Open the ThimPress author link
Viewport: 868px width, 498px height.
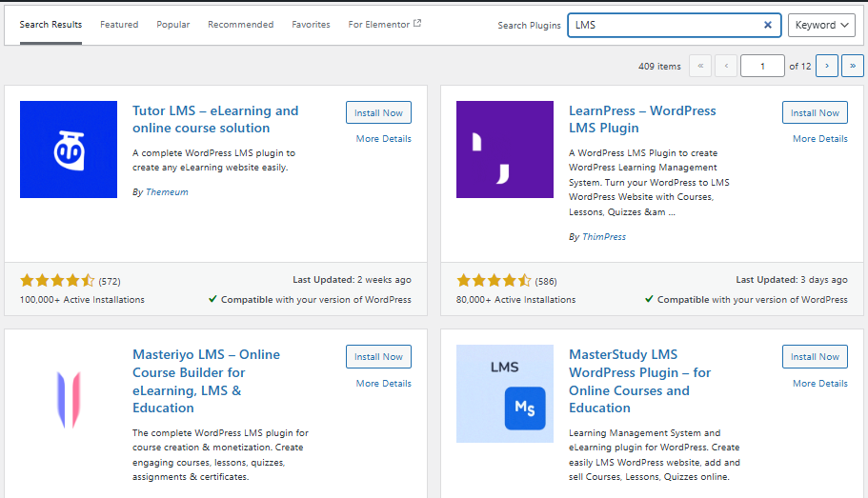tap(604, 237)
